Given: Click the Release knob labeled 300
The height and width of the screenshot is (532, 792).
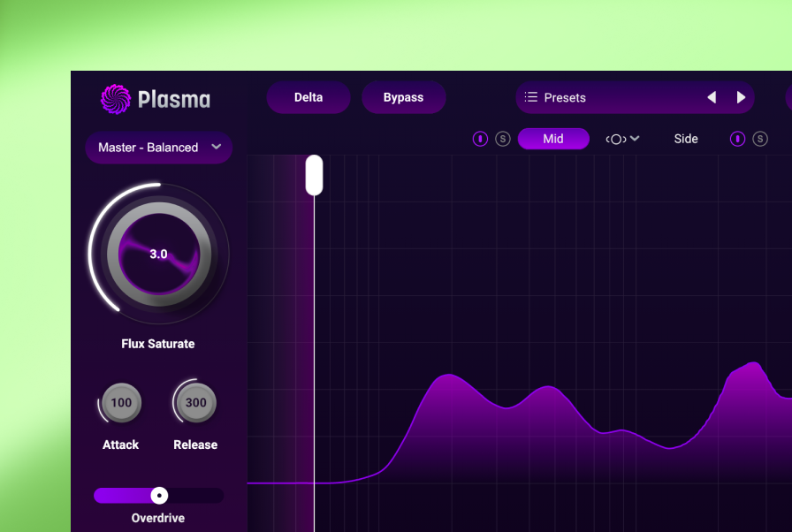Looking at the screenshot, I should pyautogui.click(x=194, y=402).
